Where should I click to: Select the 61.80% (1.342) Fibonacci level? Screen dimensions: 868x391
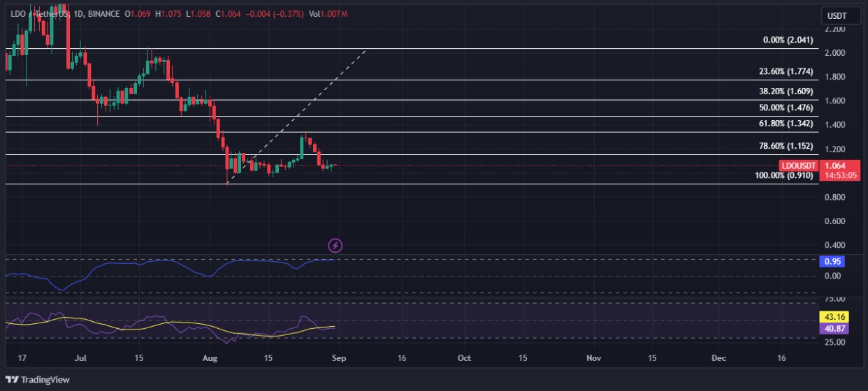click(x=786, y=124)
